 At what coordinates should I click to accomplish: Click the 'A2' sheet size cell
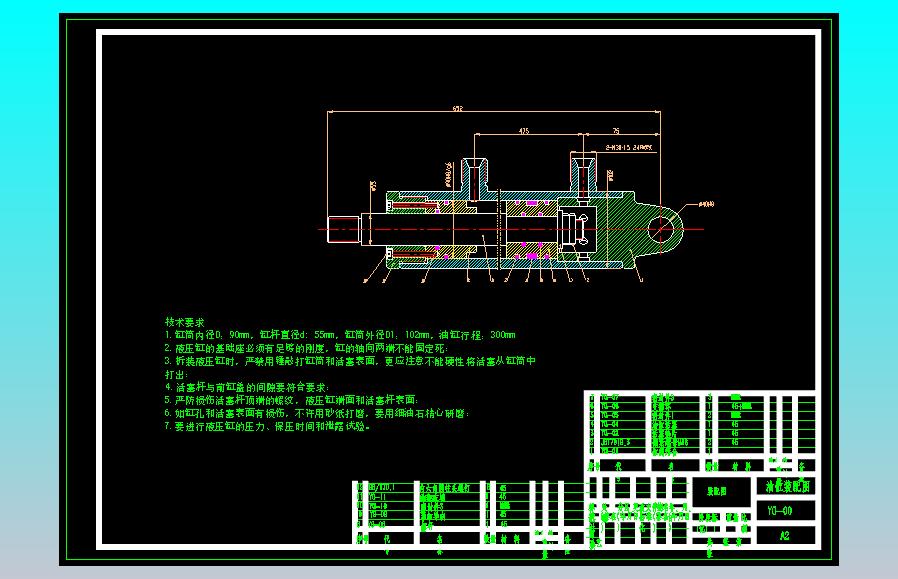[x=785, y=536]
